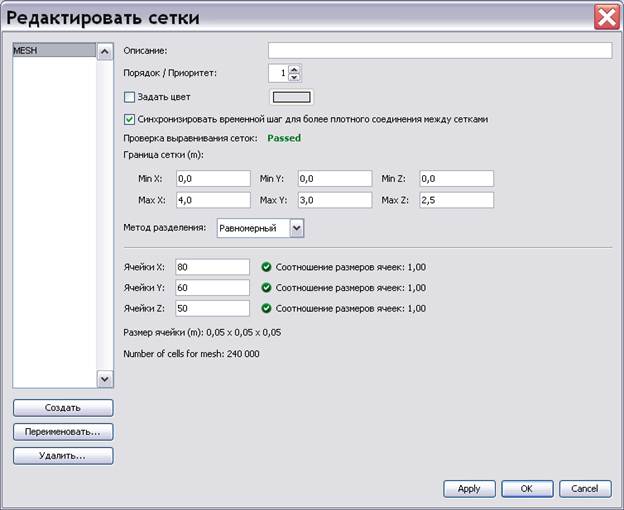Close the Редактировать сетки dialog
This screenshot has width=624, height=510.
[606, 18]
